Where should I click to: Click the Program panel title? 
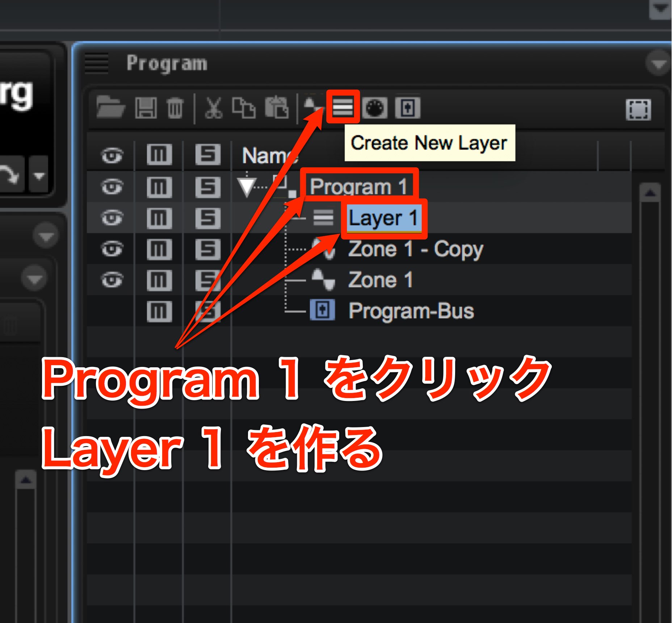[x=167, y=64]
